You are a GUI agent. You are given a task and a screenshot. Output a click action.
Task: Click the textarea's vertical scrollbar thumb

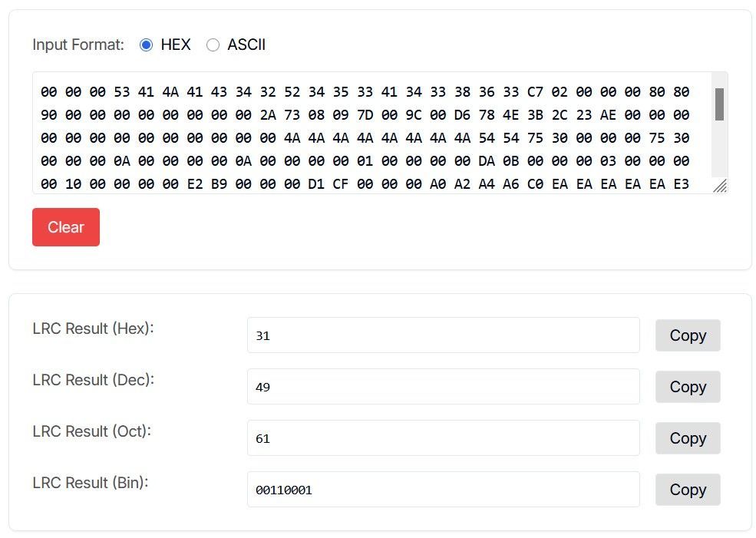pyautogui.click(x=719, y=104)
